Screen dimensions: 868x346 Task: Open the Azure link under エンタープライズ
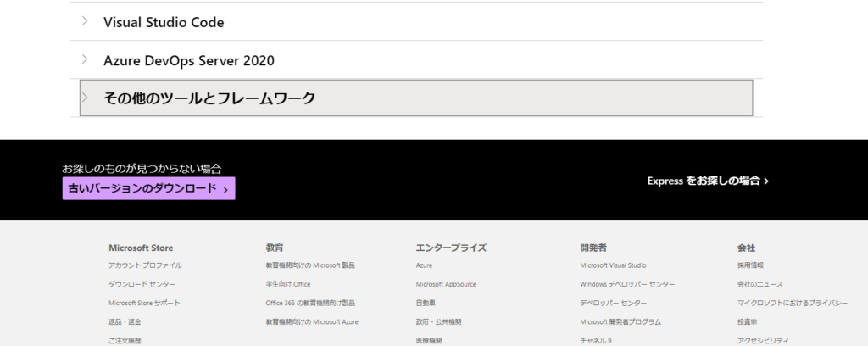pyautogui.click(x=424, y=265)
